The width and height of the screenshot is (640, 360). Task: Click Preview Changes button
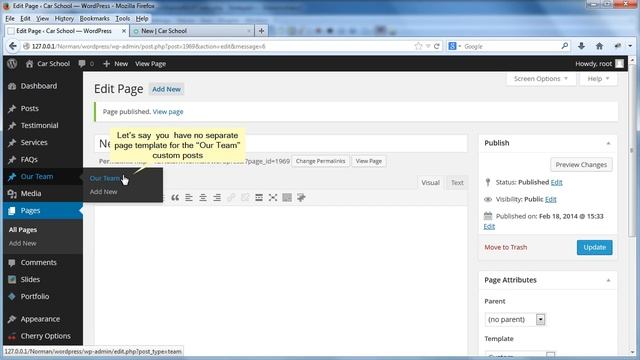(581, 165)
